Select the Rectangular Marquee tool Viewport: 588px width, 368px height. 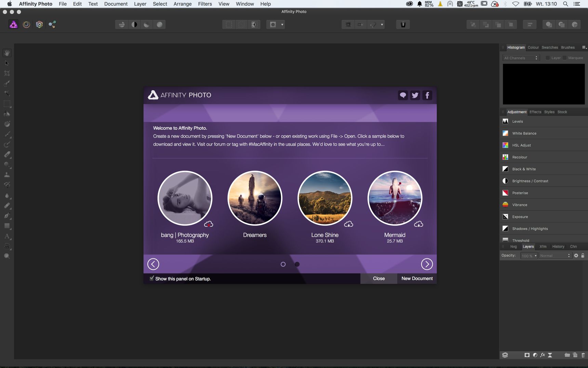tap(7, 104)
